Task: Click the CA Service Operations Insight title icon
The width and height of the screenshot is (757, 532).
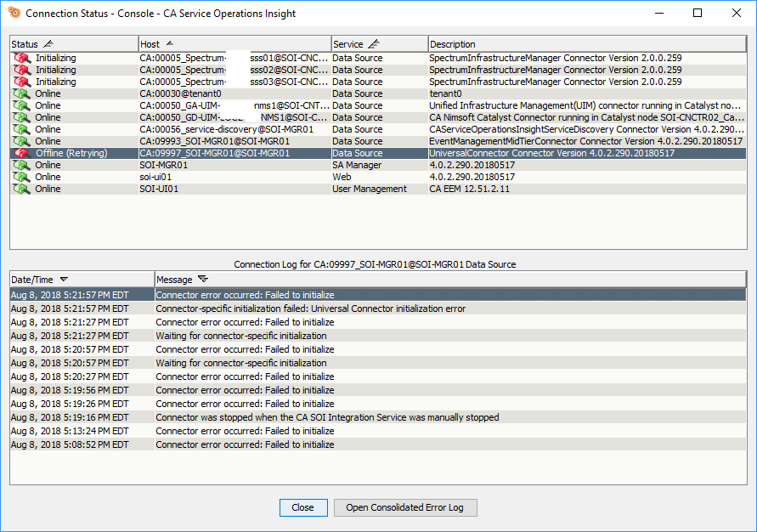Action: pyautogui.click(x=14, y=13)
